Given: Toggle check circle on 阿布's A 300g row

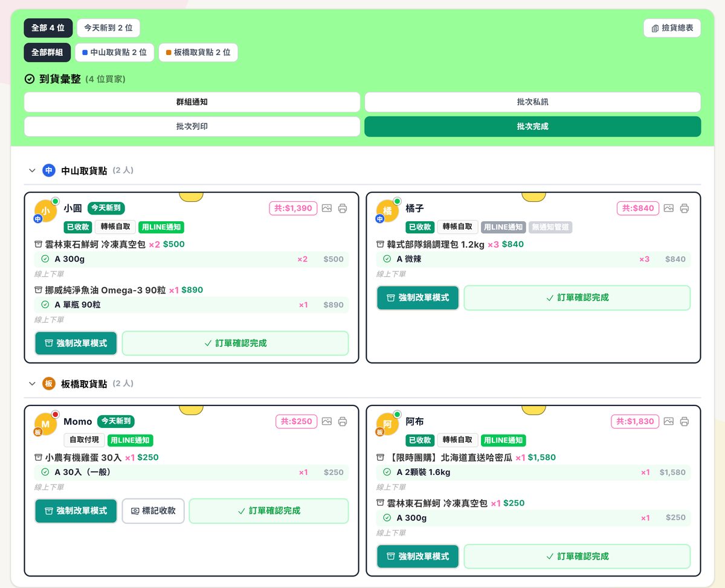Looking at the screenshot, I should point(387,518).
